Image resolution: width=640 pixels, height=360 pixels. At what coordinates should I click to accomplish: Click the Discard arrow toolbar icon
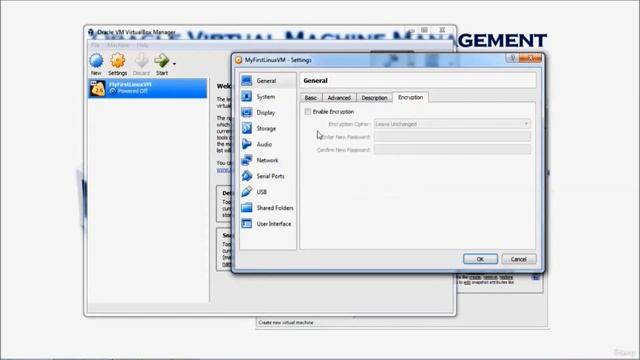[141, 61]
